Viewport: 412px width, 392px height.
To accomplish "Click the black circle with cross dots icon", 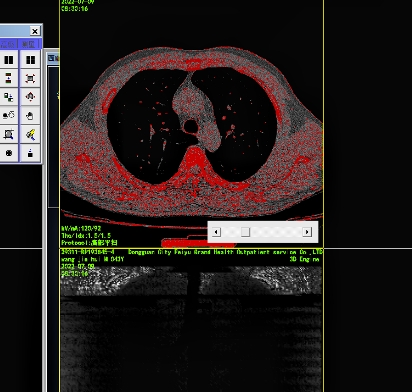I will pyautogui.click(x=9, y=153).
